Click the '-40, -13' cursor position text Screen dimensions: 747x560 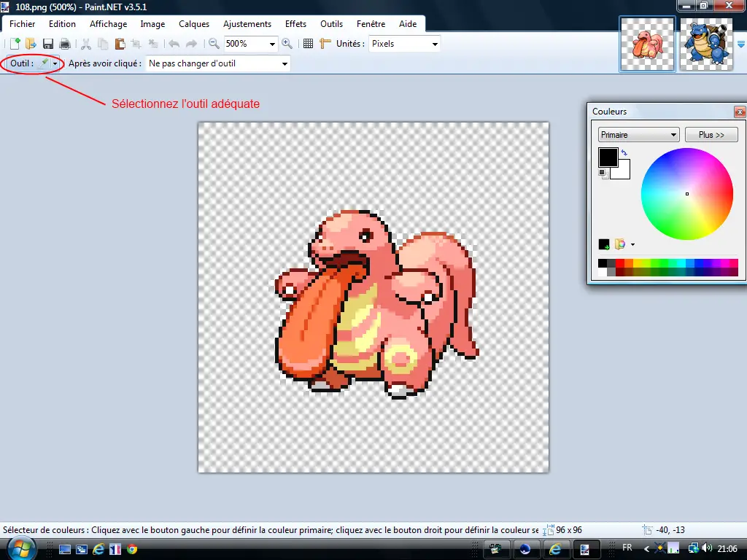pos(670,530)
